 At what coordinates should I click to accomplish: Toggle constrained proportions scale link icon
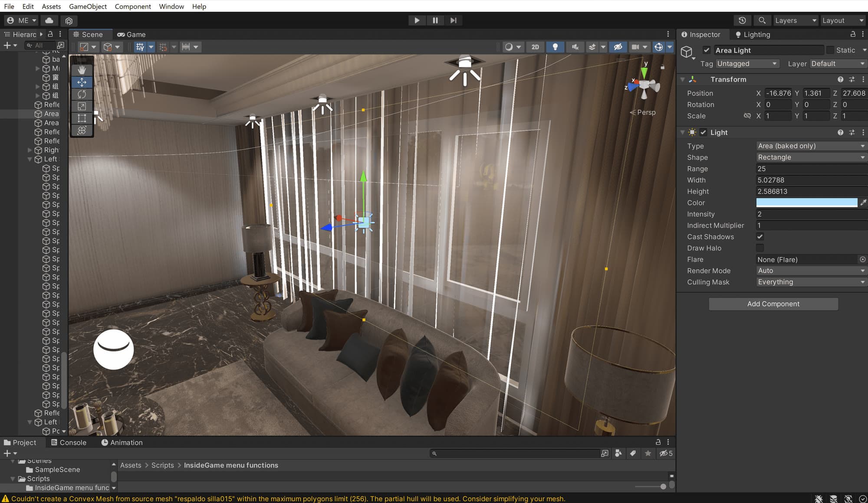[747, 116]
